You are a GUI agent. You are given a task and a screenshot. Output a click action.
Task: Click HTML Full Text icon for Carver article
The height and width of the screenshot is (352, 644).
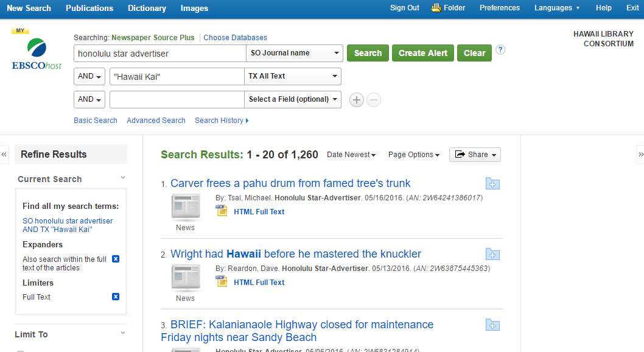coord(222,211)
